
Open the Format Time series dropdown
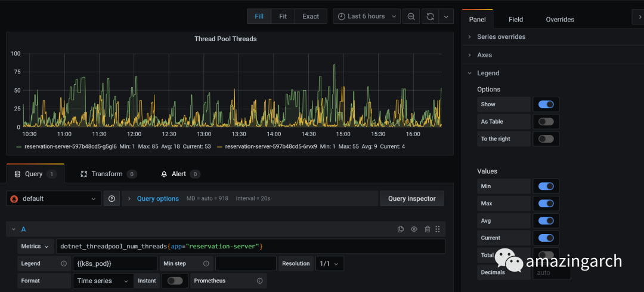click(x=103, y=281)
